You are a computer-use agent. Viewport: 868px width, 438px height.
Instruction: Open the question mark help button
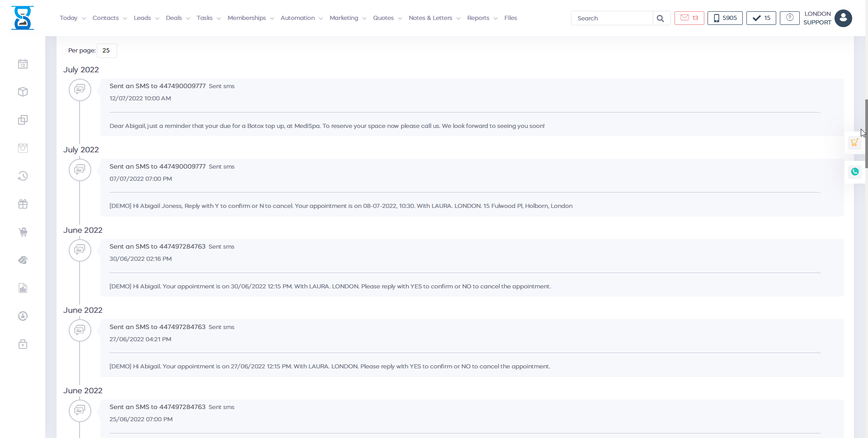[x=789, y=18]
